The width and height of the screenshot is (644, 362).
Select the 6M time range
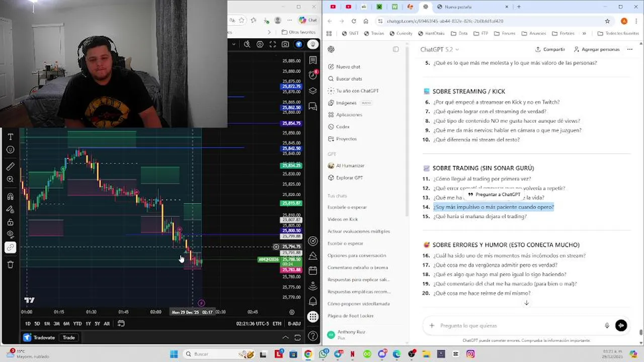pyautogui.click(x=66, y=324)
